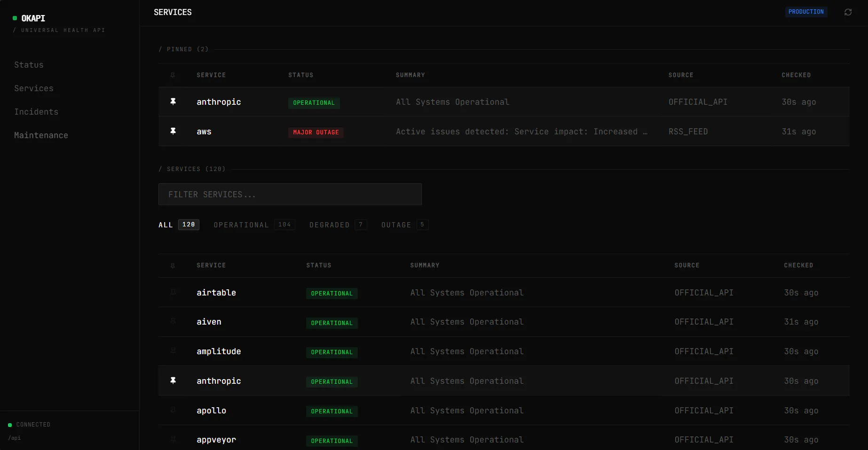
Task: Open the Maintenance page
Action: click(41, 135)
